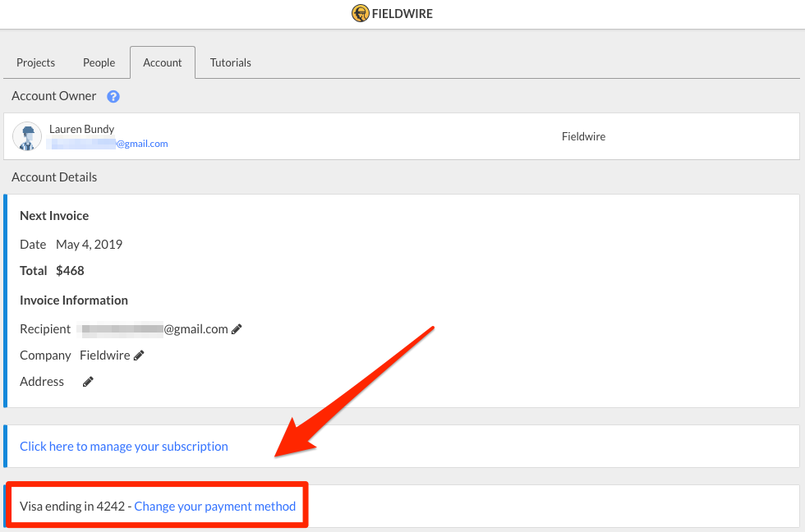Select the May 4, 2019 invoice date
This screenshot has height=532, width=805.
(90, 244)
